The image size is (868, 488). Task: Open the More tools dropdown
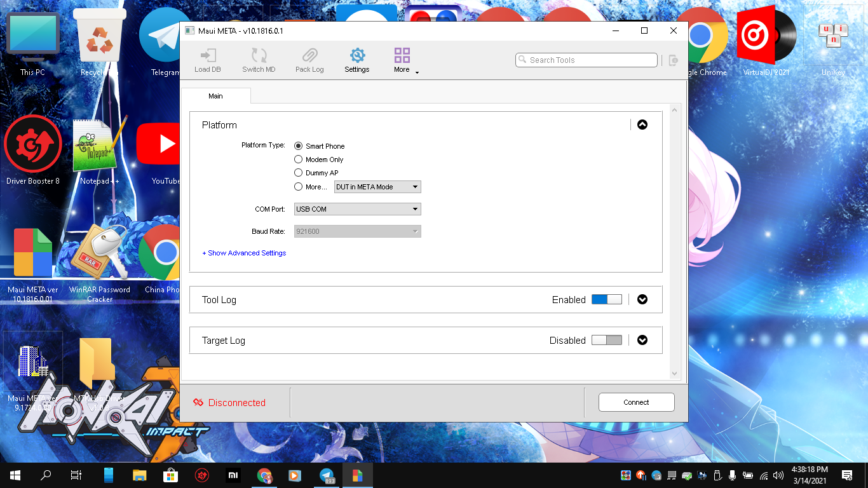(x=405, y=61)
